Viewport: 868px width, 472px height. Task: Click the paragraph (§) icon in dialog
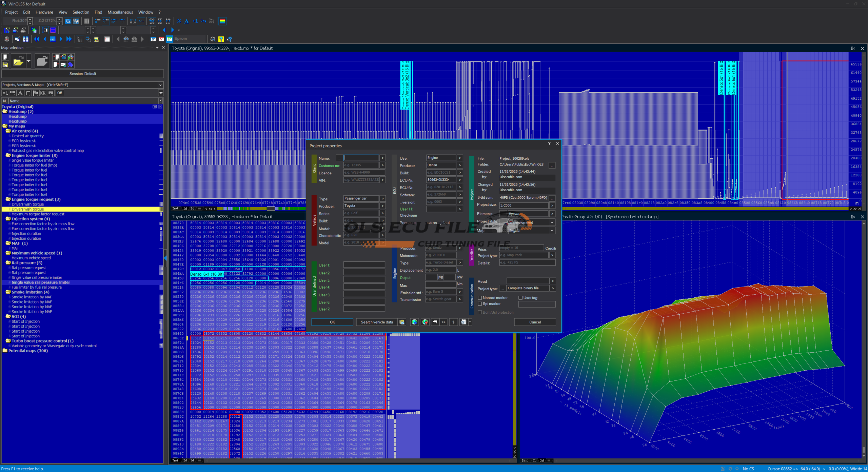pos(453,322)
